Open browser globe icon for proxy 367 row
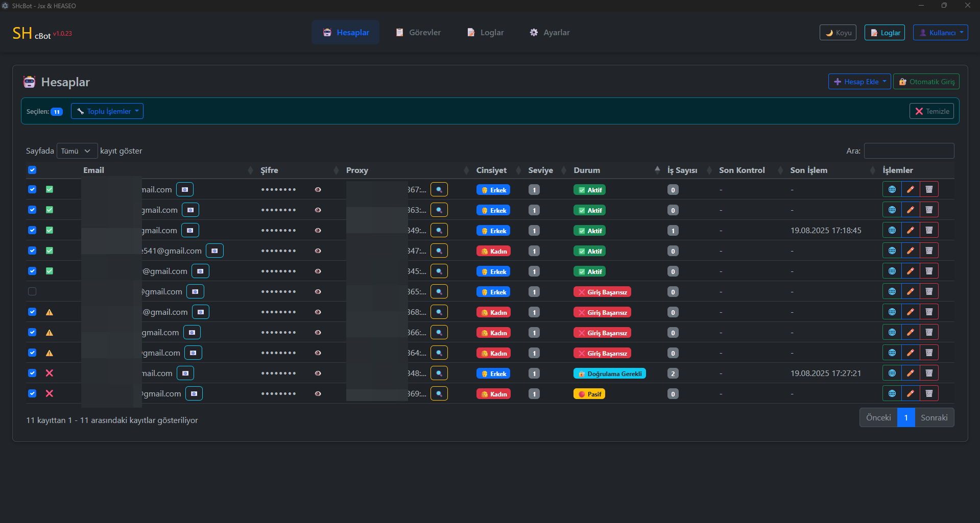 [x=892, y=189]
